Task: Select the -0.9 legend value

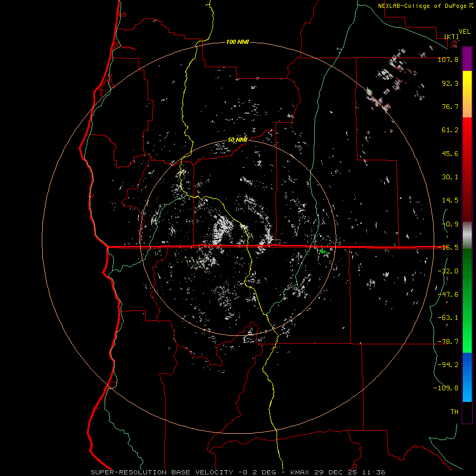Action: tap(450, 224)
